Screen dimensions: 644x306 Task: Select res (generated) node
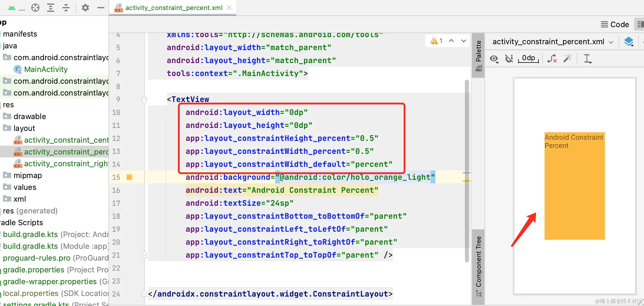[x=30, y=211]
